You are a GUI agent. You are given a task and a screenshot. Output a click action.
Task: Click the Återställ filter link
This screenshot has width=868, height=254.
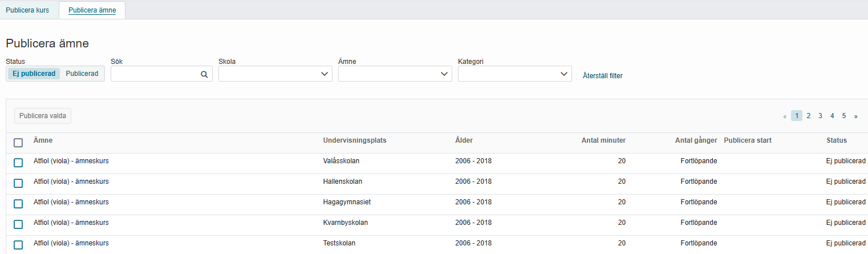602,75
